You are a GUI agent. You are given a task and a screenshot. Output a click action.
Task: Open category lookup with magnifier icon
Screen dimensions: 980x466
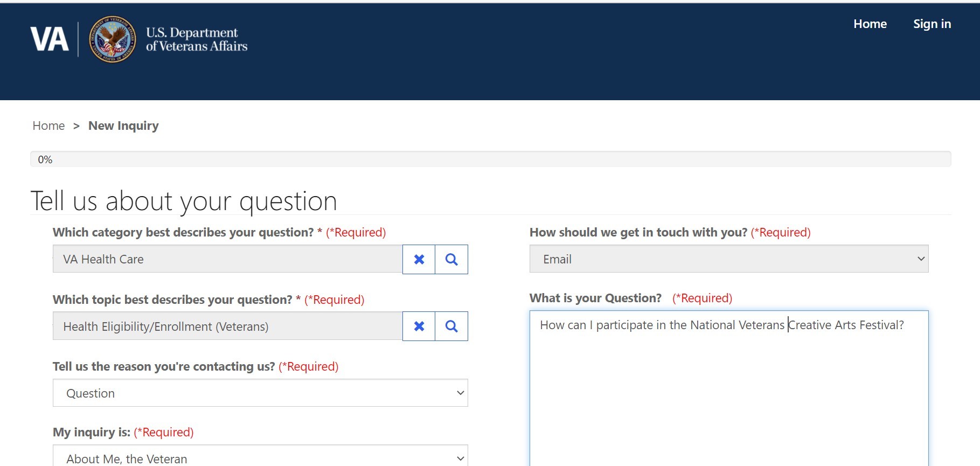451,260
